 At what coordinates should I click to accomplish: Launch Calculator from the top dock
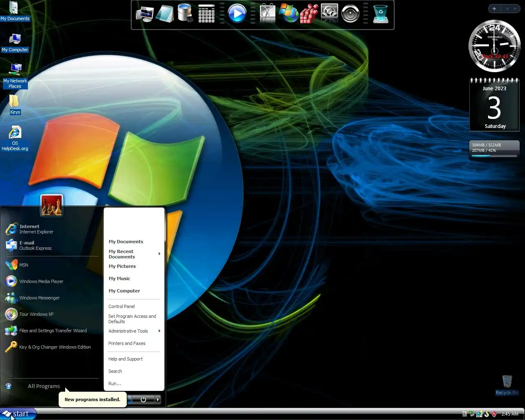coord(206,14)
